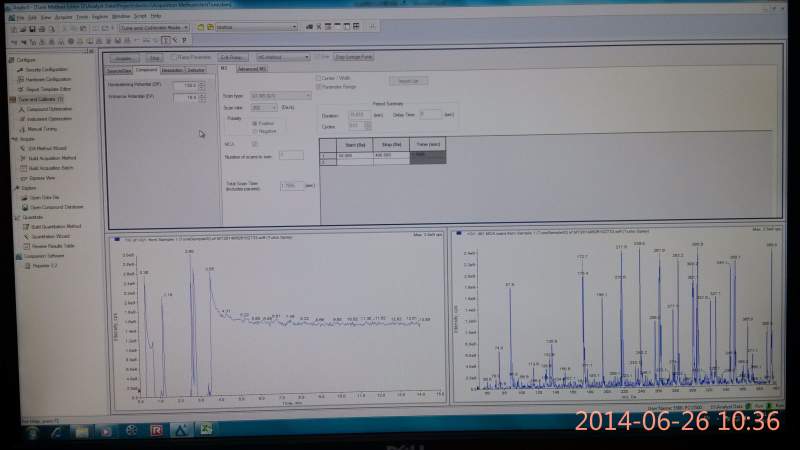Open the Edit menu
This screenshot has height=450, width=800.
(x=32, y=17)
